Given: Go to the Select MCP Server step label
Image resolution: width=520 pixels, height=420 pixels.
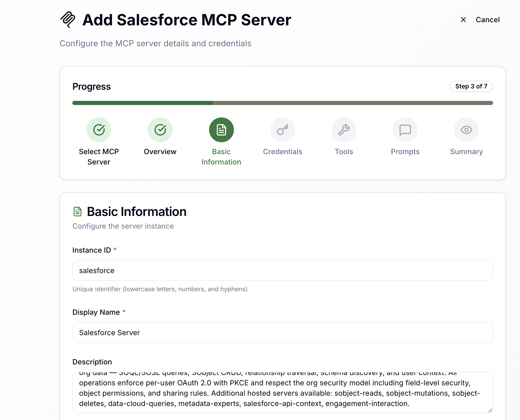Looking at the screenshot, I should click(99, 157).
